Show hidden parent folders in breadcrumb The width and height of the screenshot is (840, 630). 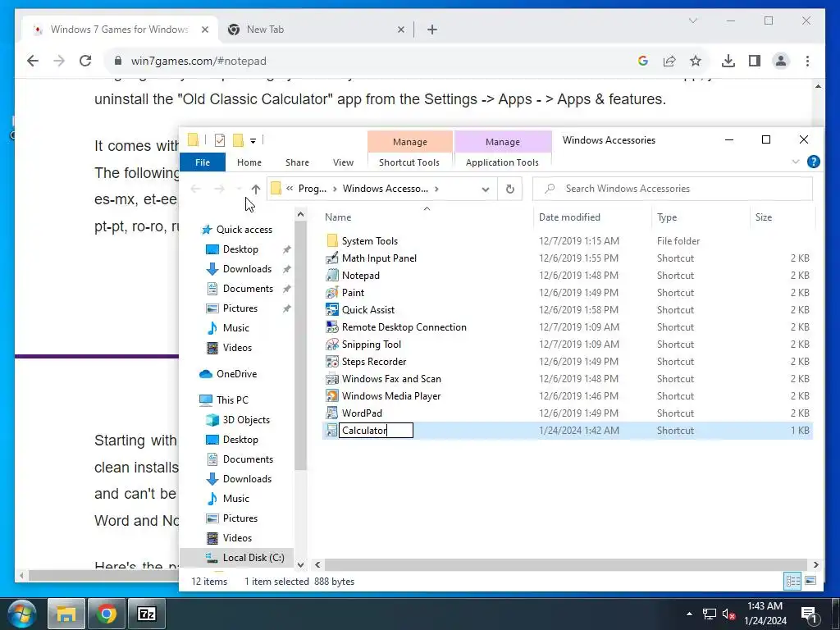pos(290,189)
